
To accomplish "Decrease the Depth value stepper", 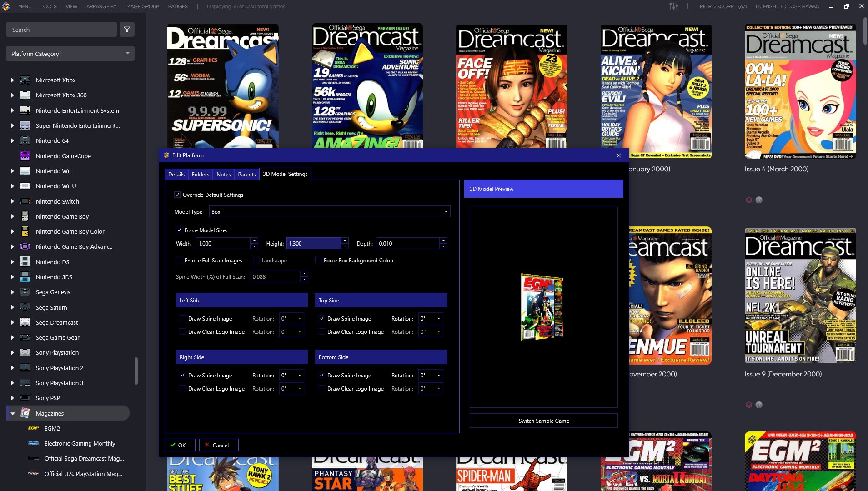I will coord(443,246).
